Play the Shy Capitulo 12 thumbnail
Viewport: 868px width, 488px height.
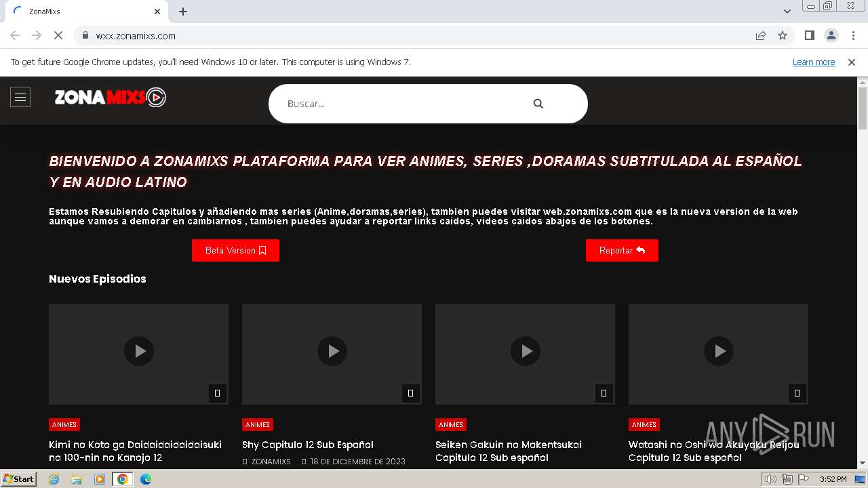pos(332,351)
